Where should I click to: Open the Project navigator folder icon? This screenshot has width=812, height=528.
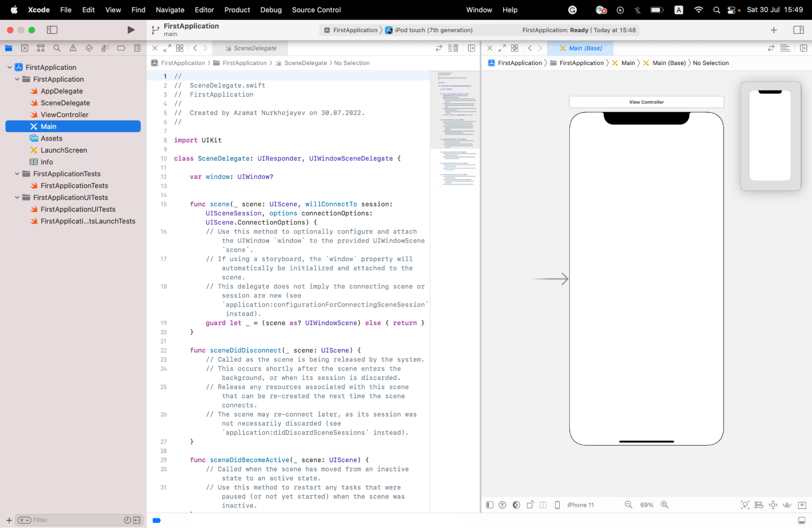point(9,48)
